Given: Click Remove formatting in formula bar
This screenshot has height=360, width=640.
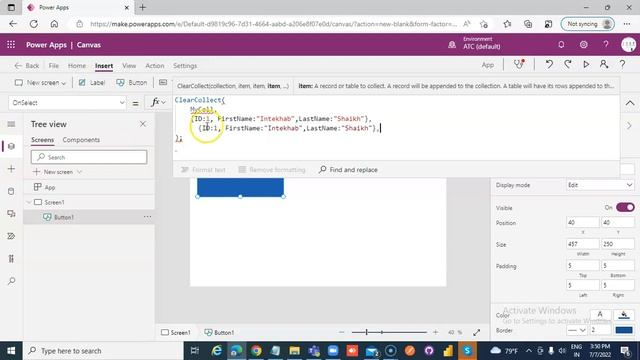Looking at the screenshot, I should (272, 169).
